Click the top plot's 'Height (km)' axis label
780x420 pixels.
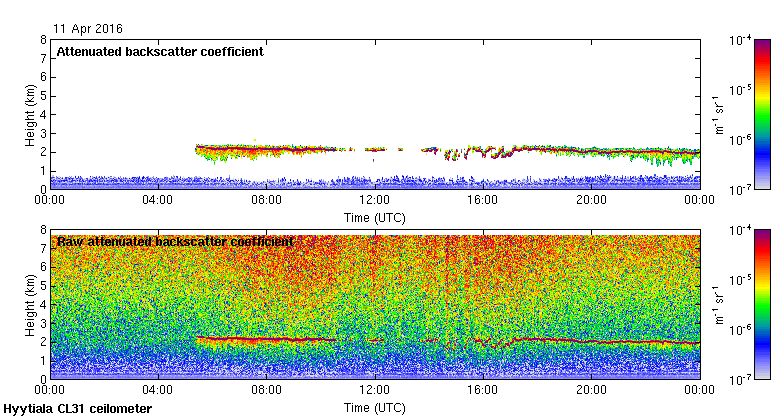[x=30, y=115]
